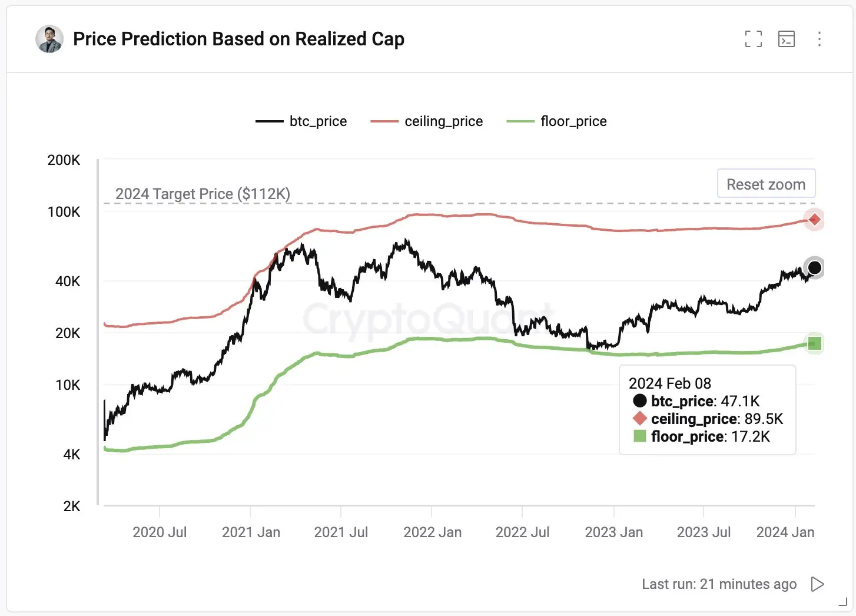Open the three-dot options menu
The width and height of the screenshot is (856, 616).
pos(819,39)
